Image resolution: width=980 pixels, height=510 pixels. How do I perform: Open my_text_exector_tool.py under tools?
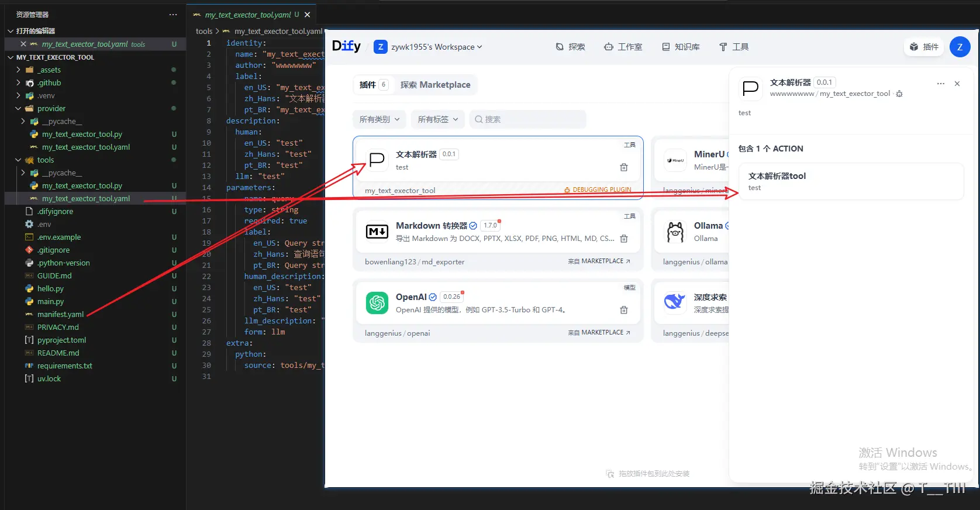(x=82, y=185)
